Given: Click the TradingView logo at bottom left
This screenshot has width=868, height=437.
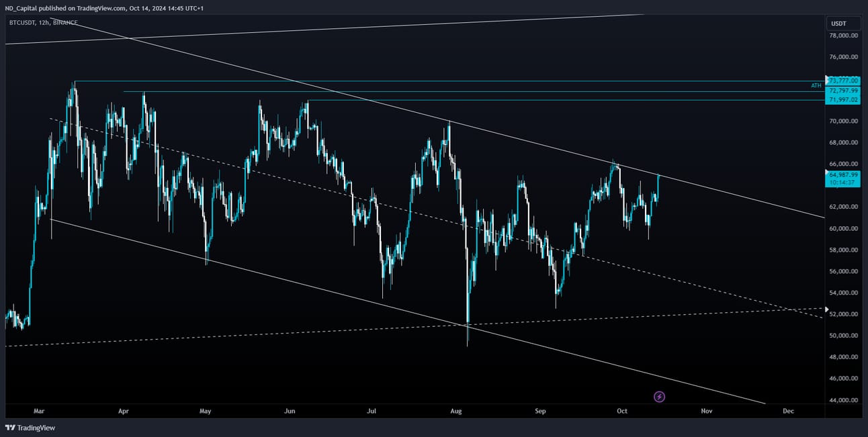Looking at the screenshot, I should coord(30,428).
